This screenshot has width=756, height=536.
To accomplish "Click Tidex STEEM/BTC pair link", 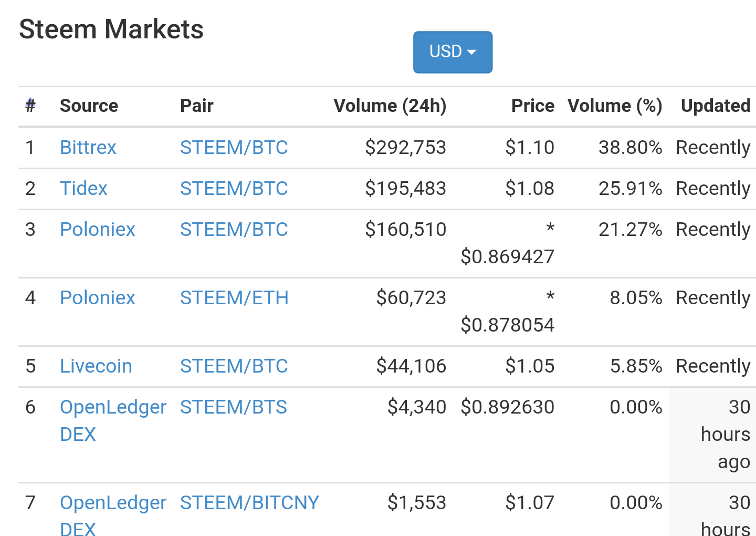I will [x=234, y=189].
